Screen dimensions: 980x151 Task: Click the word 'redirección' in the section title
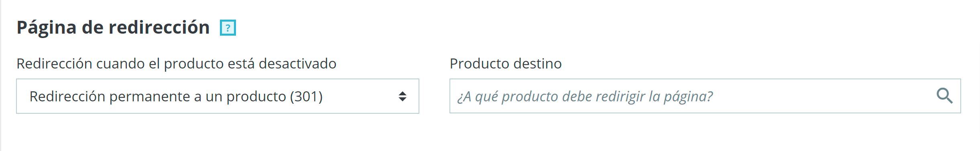[x=159, y=27]
